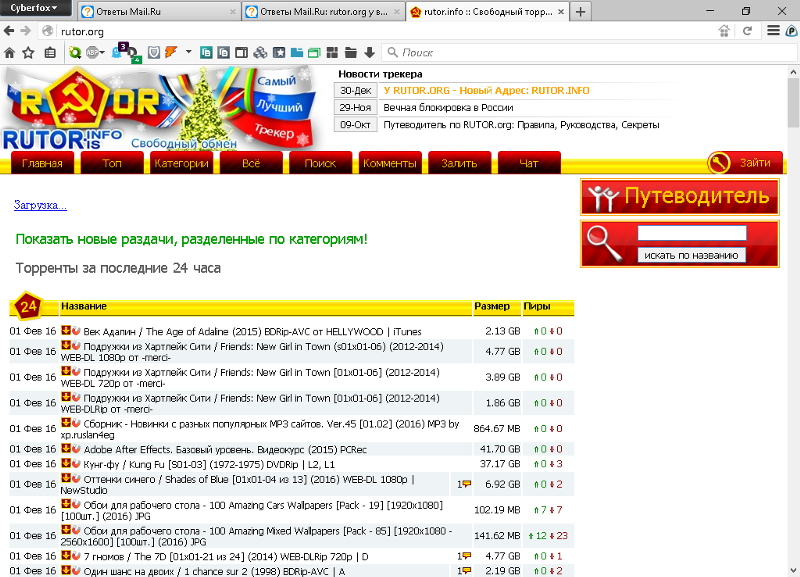This screenshot has width=800, height=577.
Task: Open the home page with the house icon
Action: pyautogui.click(x=9, y=53)
